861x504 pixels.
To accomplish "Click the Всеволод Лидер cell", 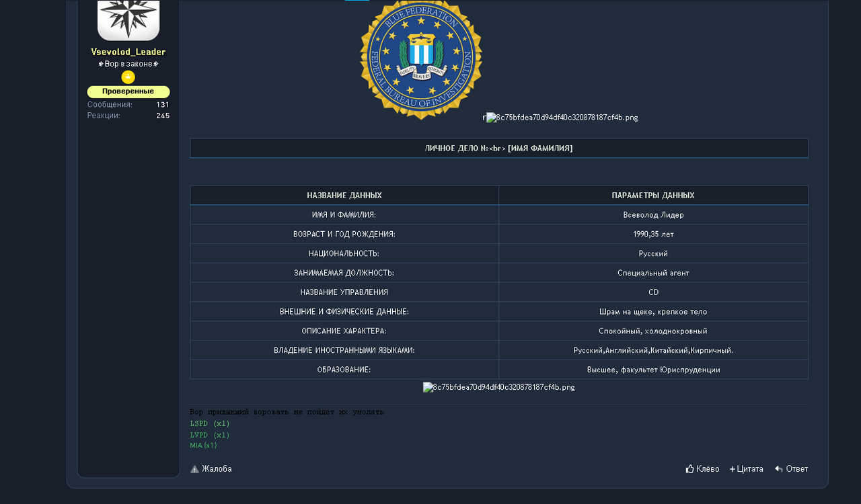I will (x=653, y=215).
